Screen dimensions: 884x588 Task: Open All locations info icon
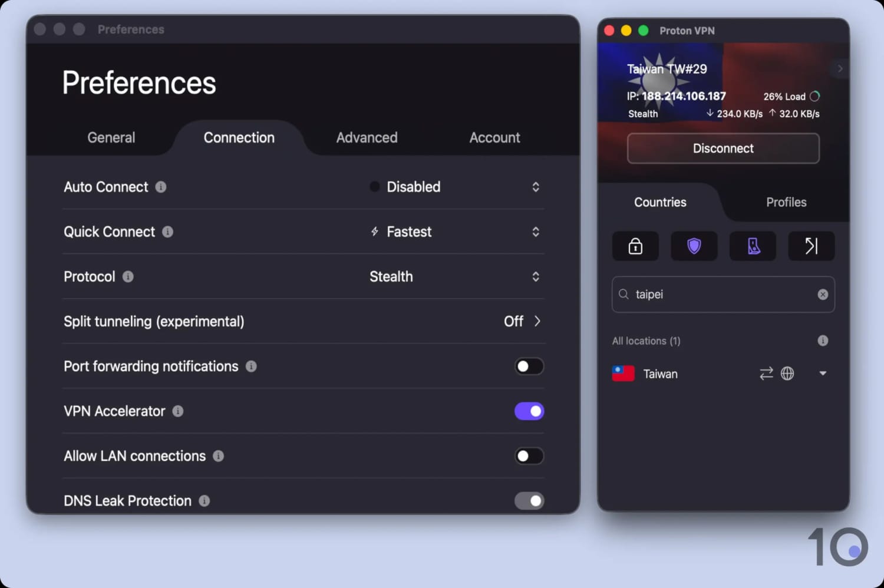coord(823,341)
